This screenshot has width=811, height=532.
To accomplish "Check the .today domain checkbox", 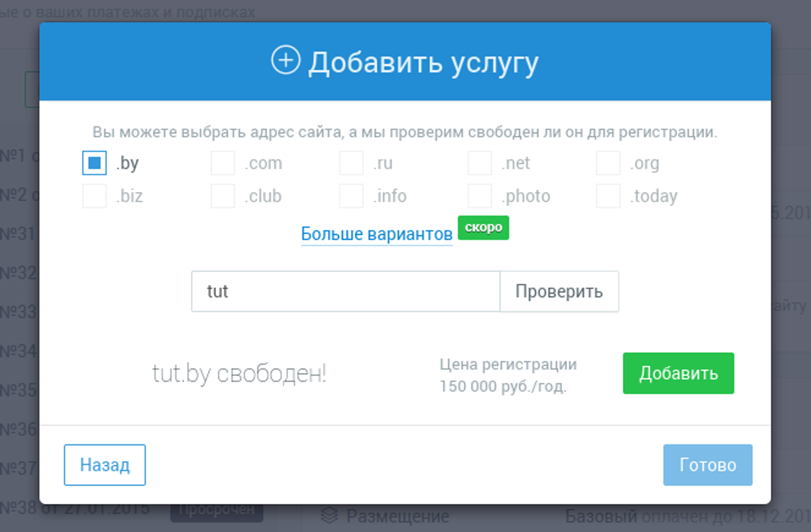I will 608,196.
